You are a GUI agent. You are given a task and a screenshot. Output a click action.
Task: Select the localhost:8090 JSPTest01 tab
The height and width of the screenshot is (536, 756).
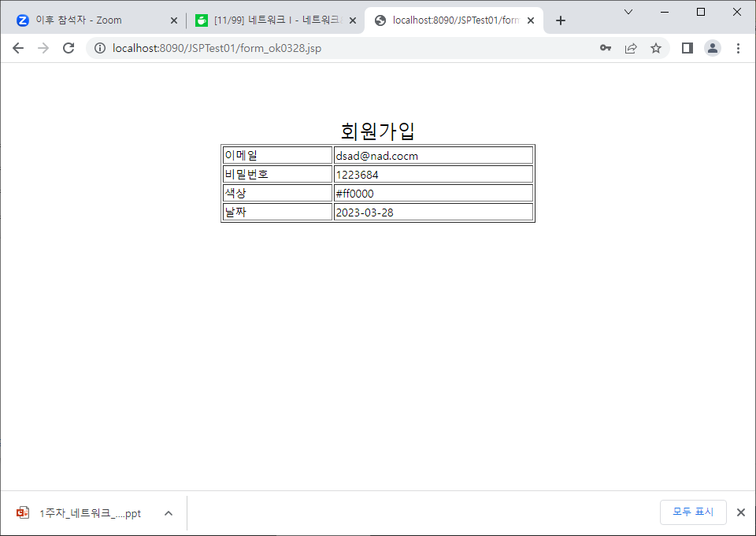[x=454, y=20]
